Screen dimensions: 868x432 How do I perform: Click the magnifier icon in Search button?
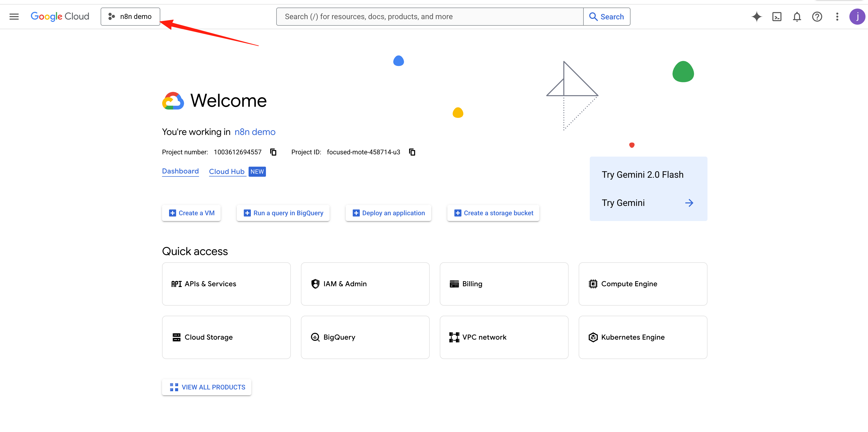tap(593, 17)
